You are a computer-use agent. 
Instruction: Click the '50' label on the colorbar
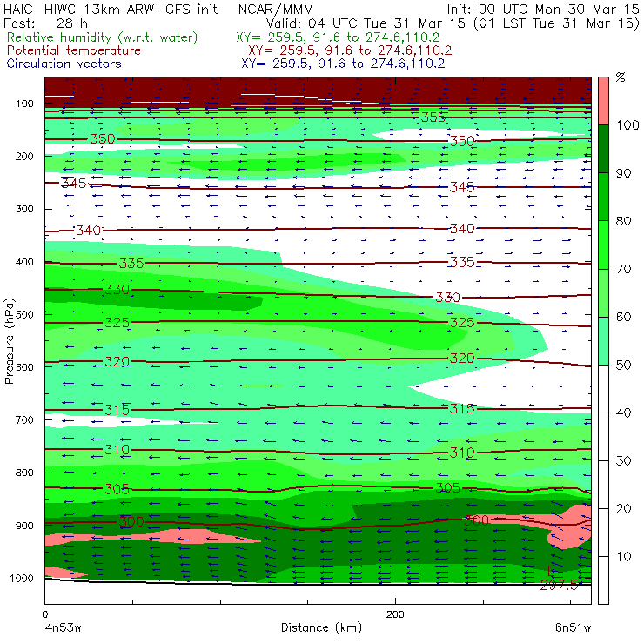click(623, 366)
